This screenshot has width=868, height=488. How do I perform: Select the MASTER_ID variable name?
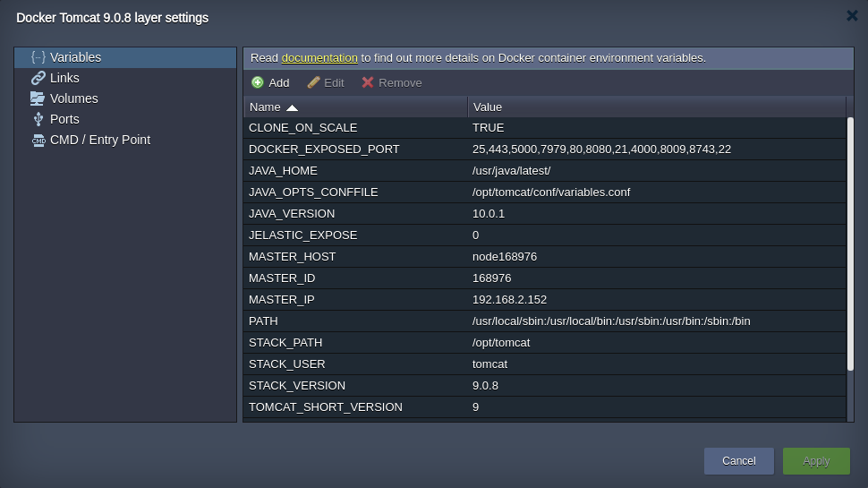click(x=282, y=278)
